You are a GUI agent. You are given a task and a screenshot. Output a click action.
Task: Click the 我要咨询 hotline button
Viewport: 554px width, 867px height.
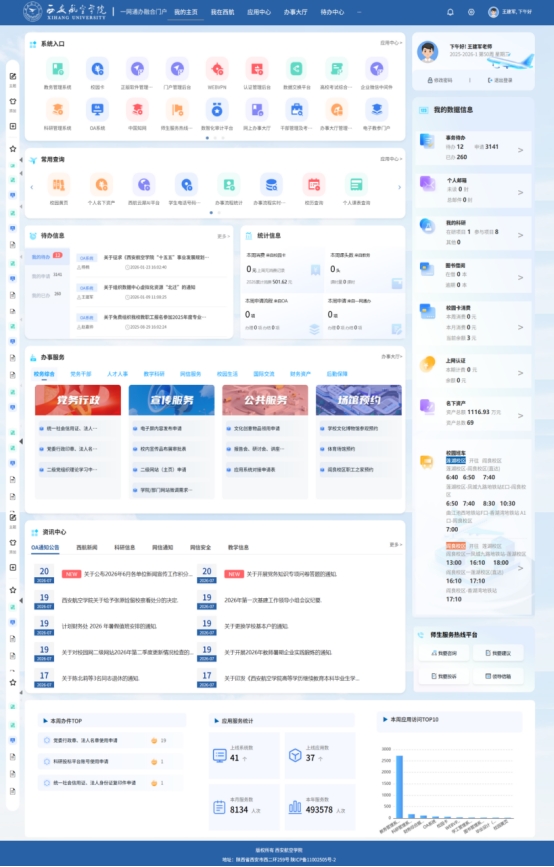(x=444, y=653)
